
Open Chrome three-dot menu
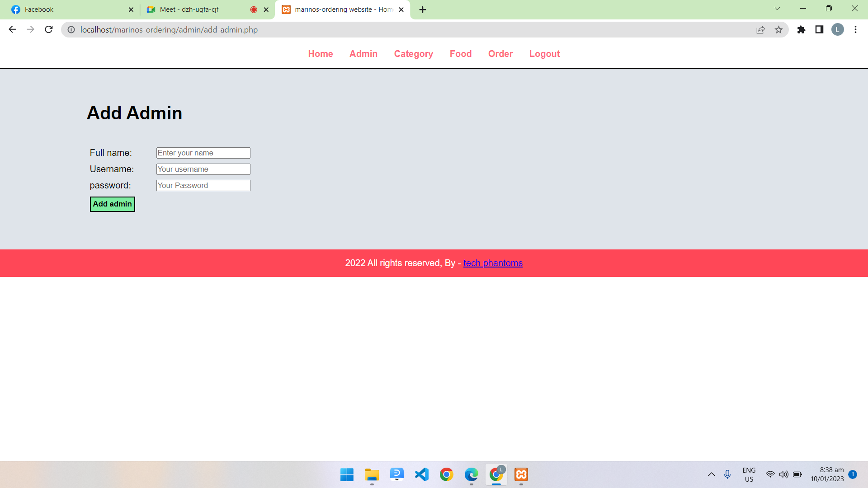(x=855, y=30)
